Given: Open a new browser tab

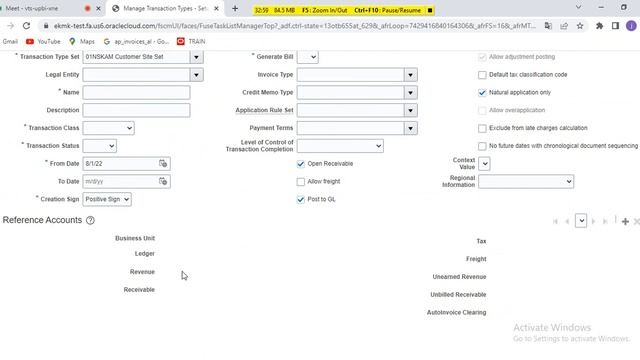Looking at the screenshot, I should pyautogui.click(x=235, y=8).
